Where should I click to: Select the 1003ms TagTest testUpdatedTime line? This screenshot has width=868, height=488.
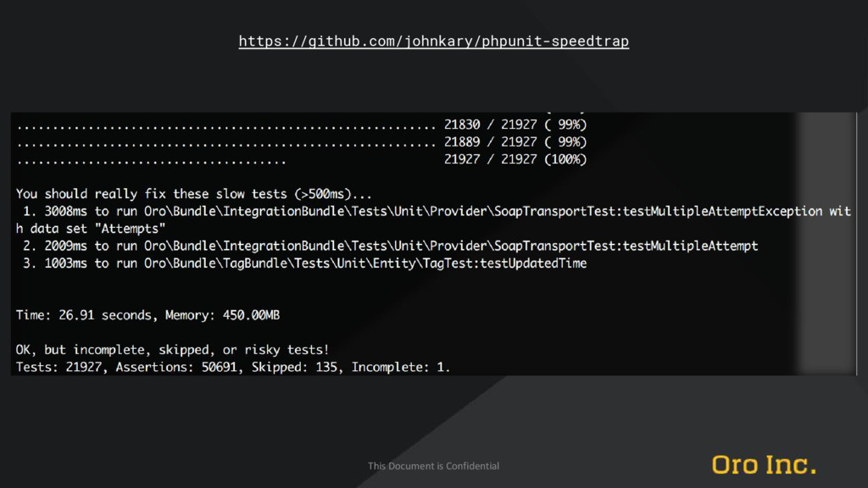(304, 263)
